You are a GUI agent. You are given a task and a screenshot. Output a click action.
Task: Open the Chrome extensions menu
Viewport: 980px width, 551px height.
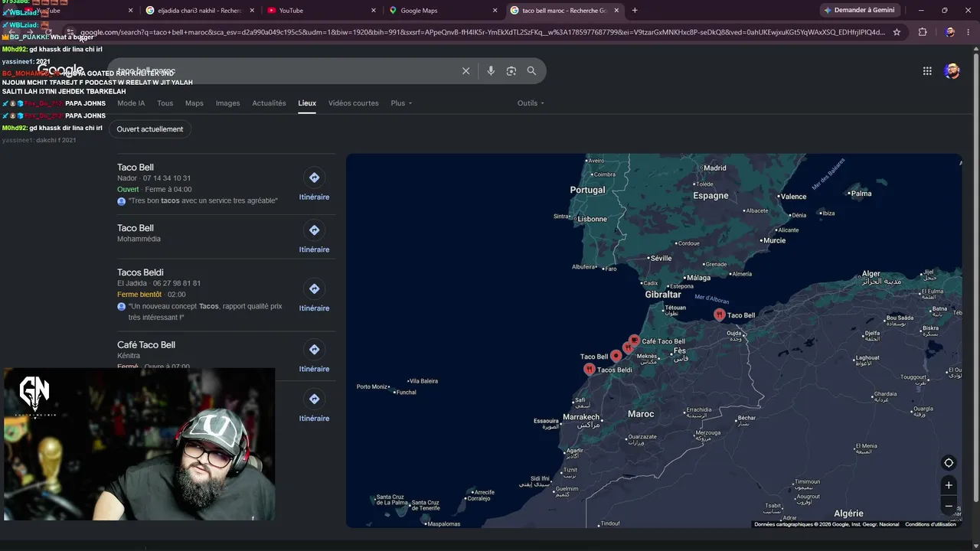point(923,32)
